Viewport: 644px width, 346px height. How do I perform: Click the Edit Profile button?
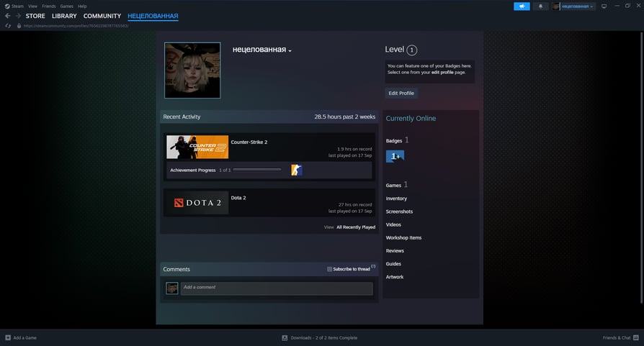point(401,93)
